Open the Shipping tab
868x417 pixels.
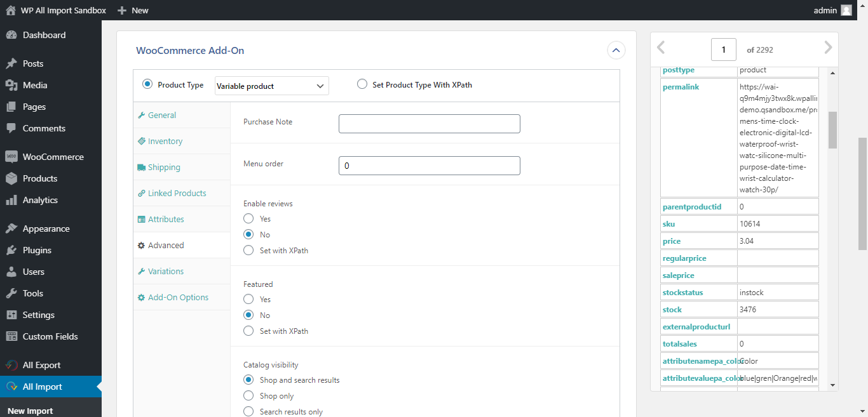(182, 168)
